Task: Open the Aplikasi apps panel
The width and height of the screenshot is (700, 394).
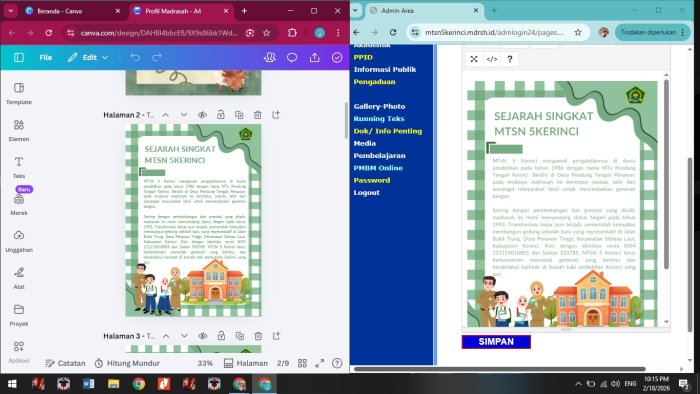Action: point(19,352)
